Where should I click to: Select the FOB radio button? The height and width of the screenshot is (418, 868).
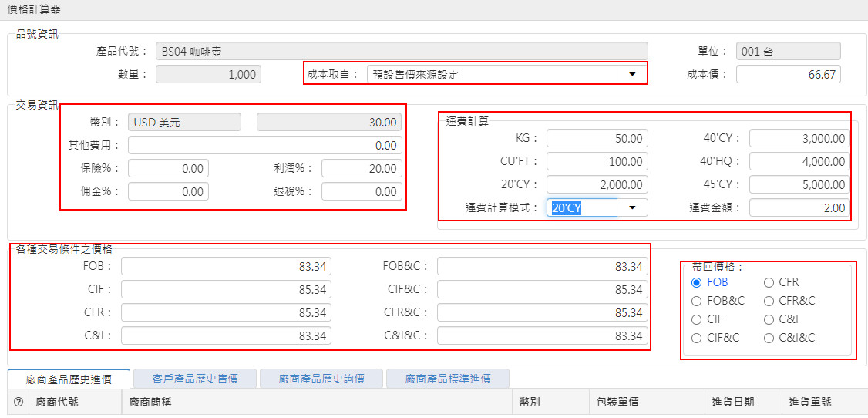(697, 282)
